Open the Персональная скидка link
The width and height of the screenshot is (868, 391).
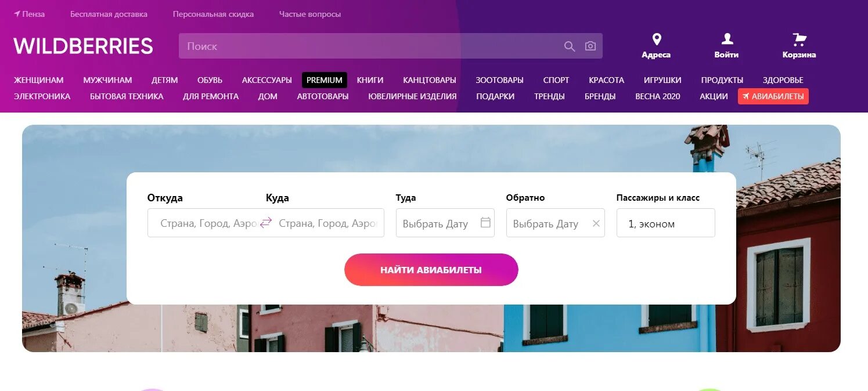click(x=213, y=14)
